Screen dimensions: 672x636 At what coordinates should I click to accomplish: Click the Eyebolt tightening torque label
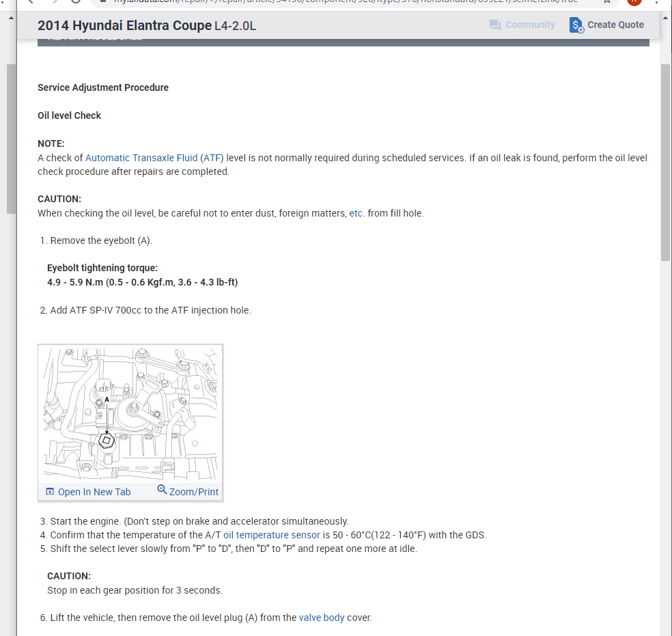pos(102,268)
